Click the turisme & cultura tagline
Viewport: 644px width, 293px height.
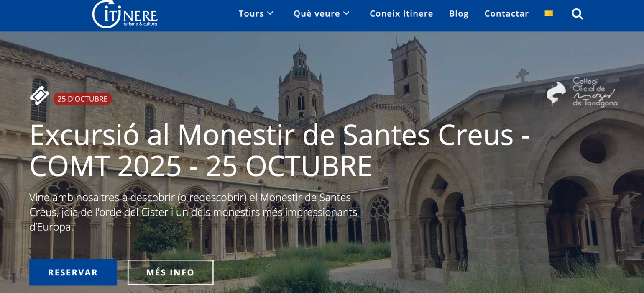coord(140,24)
